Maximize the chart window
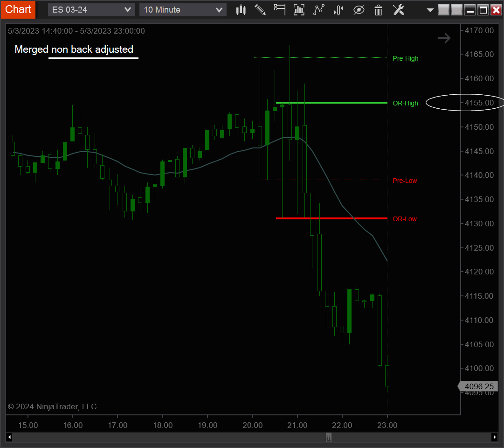 483,10
